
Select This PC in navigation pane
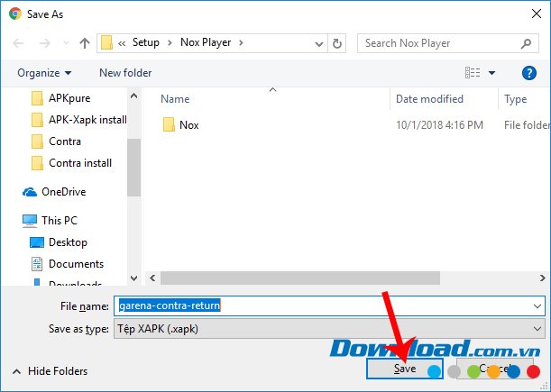click(60, 221)
